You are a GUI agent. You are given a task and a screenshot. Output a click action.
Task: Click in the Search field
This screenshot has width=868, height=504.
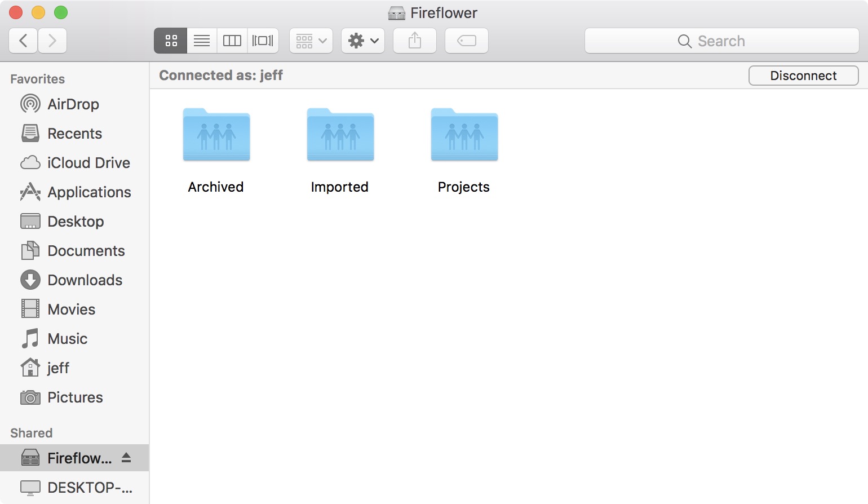click(721, 41)
